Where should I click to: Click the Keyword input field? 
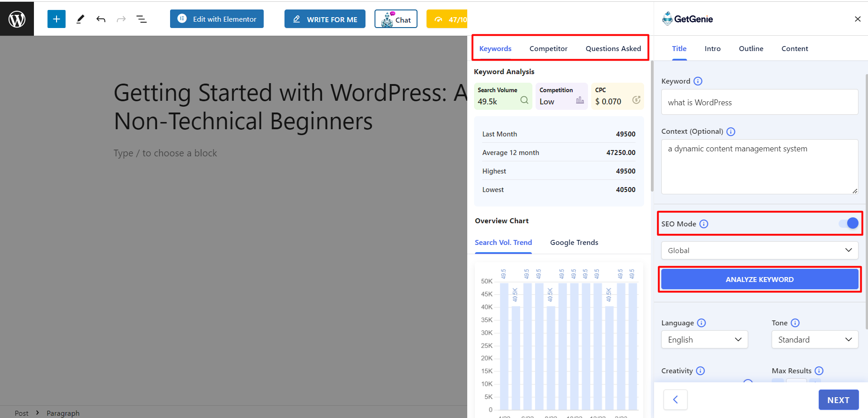pos(759,102)
